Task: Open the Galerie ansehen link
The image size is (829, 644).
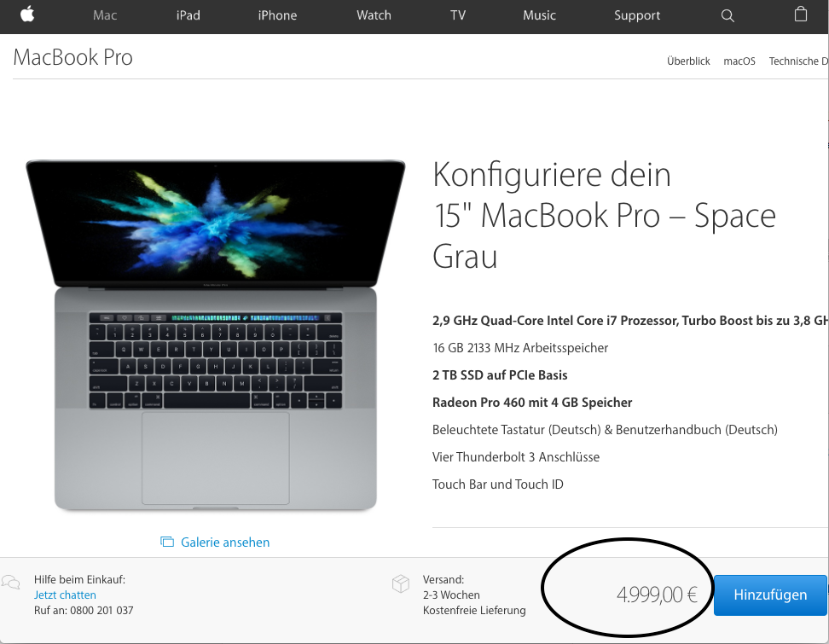Action: tap(225, 542)
